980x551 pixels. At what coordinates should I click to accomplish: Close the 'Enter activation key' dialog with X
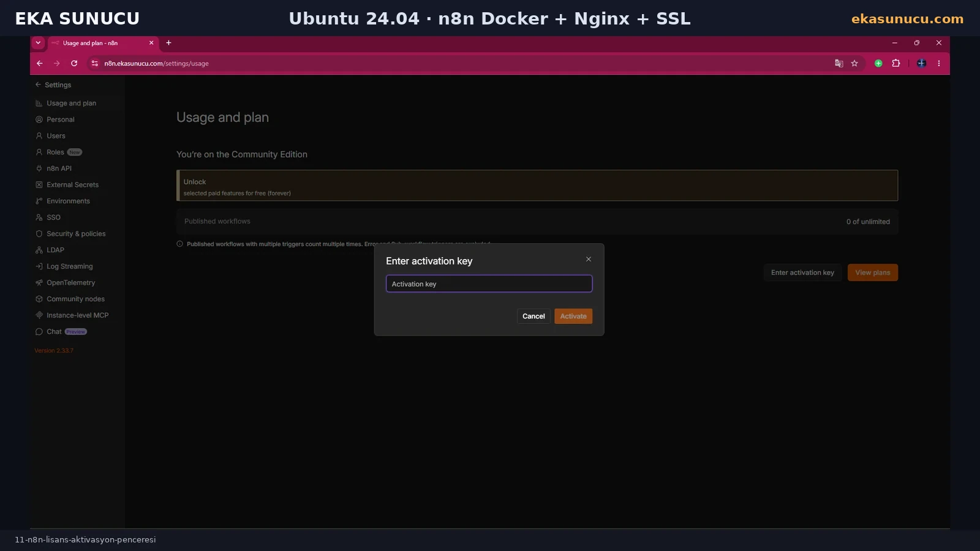pyautogui.click(x=589, y=260)
